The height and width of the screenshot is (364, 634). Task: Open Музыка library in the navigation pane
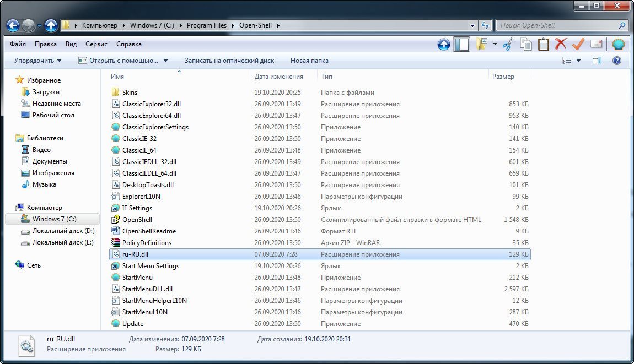pyautogui.click(x=44, y=184)
